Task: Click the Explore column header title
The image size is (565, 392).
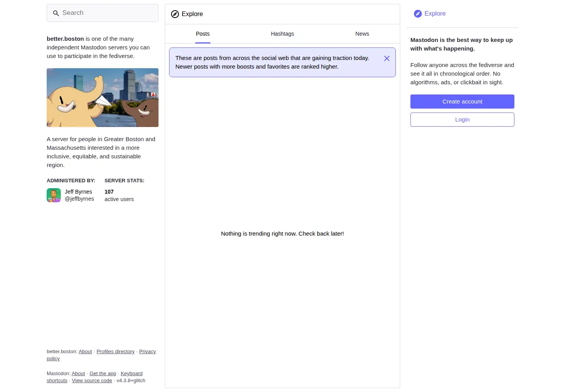Action: pyautogui.click(x=192, y=14)
